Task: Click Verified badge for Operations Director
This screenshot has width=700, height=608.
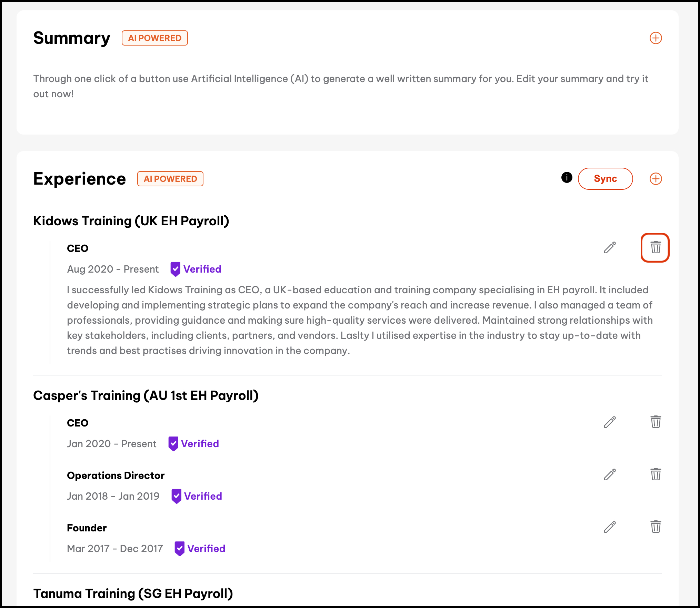Action: coord(197,496)
